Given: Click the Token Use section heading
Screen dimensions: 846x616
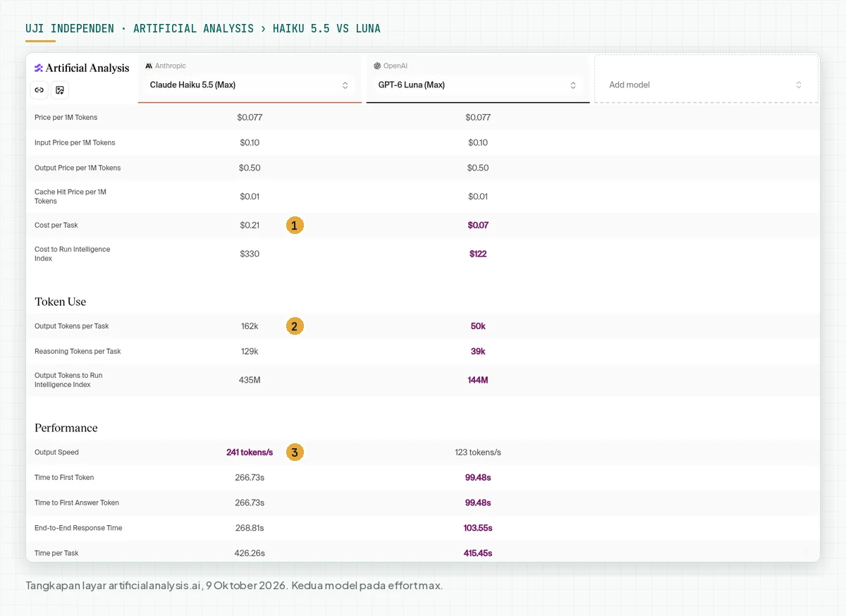Looking at the screenshot, I should point(61,302).
